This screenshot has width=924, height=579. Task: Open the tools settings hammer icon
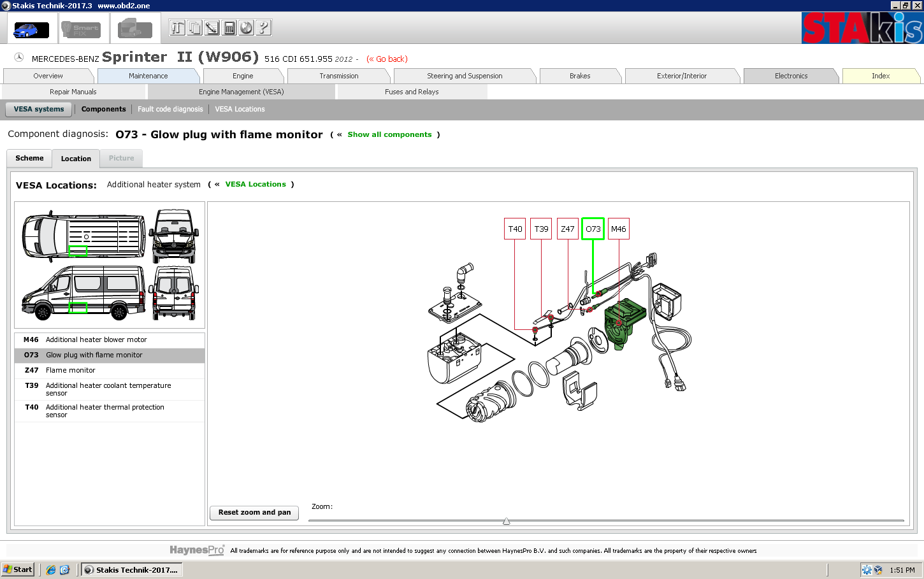[177, 28]
